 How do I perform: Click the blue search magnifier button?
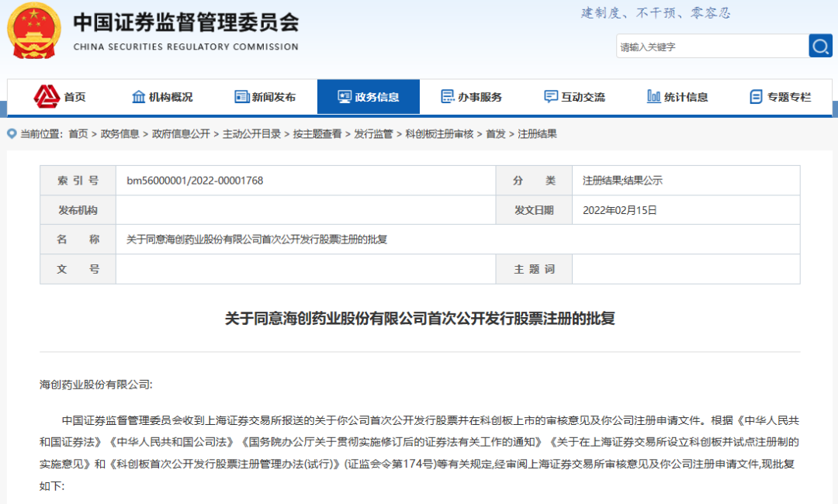pyautogui.click(x=820, y=47)
